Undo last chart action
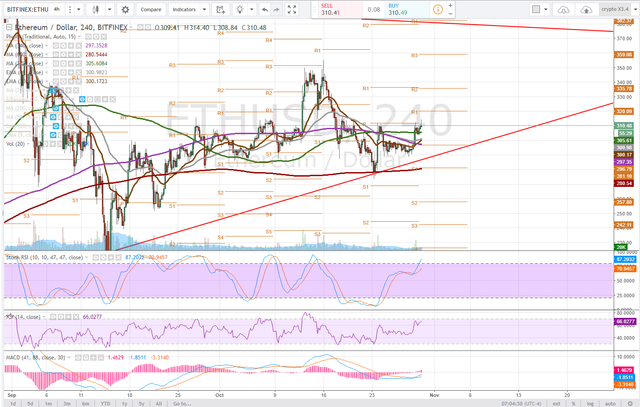The width and height of the screenshot is (640, 407). [x=265, y=9]
